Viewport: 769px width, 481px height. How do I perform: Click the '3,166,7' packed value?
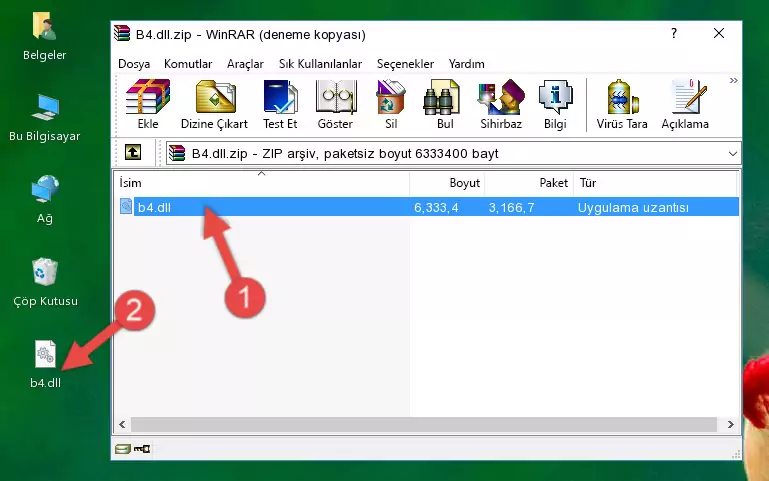pos(511,207)
